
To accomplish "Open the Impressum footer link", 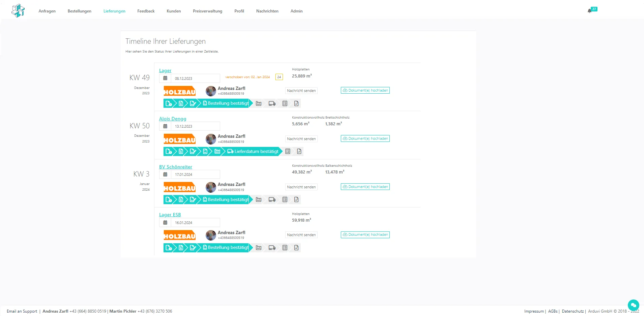I will pyautogui.click(x=534, y=311).
